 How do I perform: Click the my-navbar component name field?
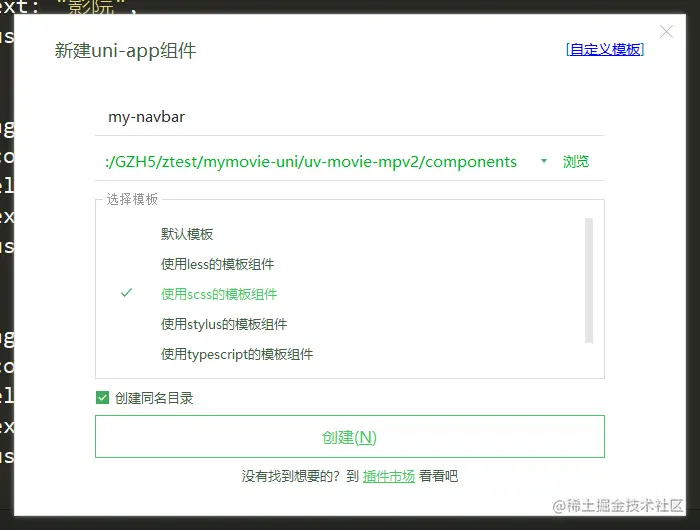coord(350,117)
